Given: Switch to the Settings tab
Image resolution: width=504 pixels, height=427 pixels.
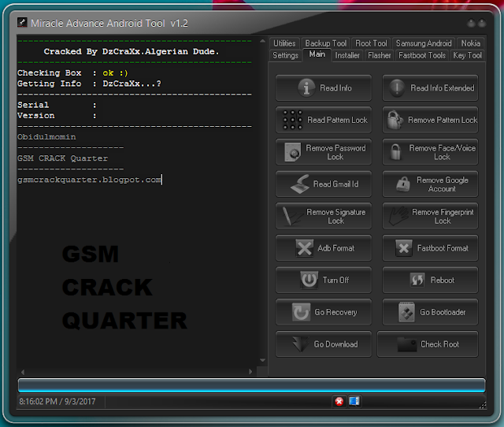Looking at the screenshot, I should (285, 55).
